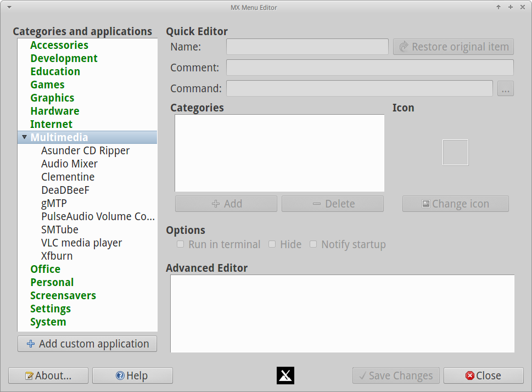Click the Delete category button

point(333,204)
